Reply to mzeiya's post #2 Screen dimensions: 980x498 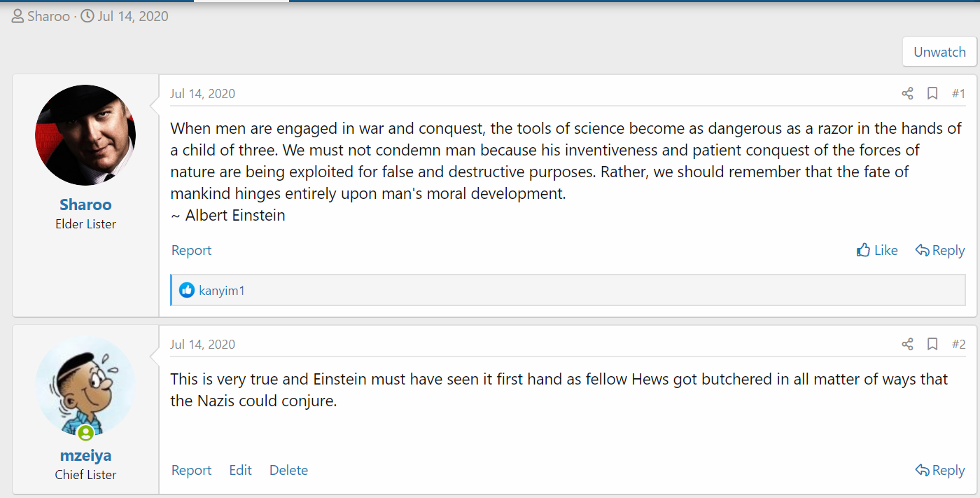940,470
